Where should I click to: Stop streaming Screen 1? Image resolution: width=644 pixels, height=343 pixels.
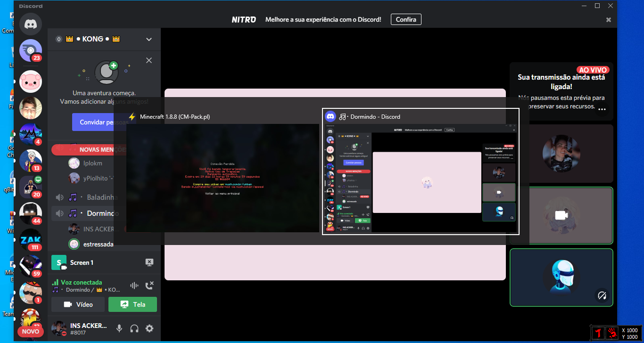[149, 262]
